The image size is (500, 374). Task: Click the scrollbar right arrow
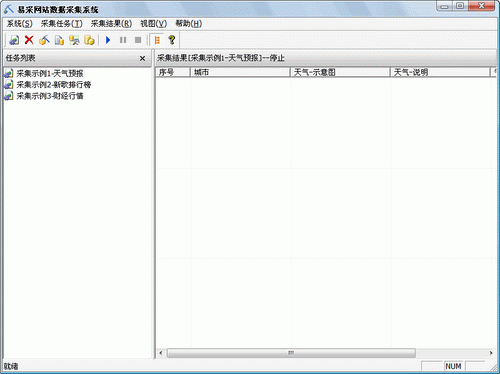491,353
